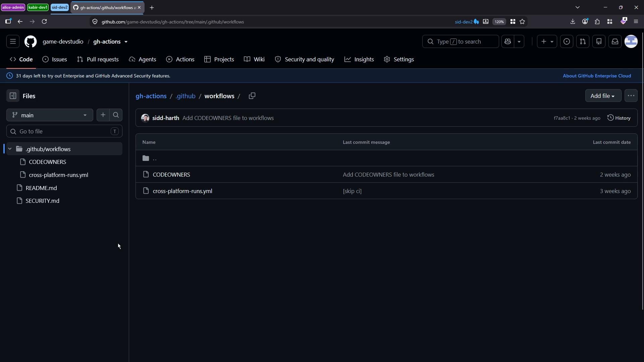Collapse the .github/workflows tree folder

point(10,149)
